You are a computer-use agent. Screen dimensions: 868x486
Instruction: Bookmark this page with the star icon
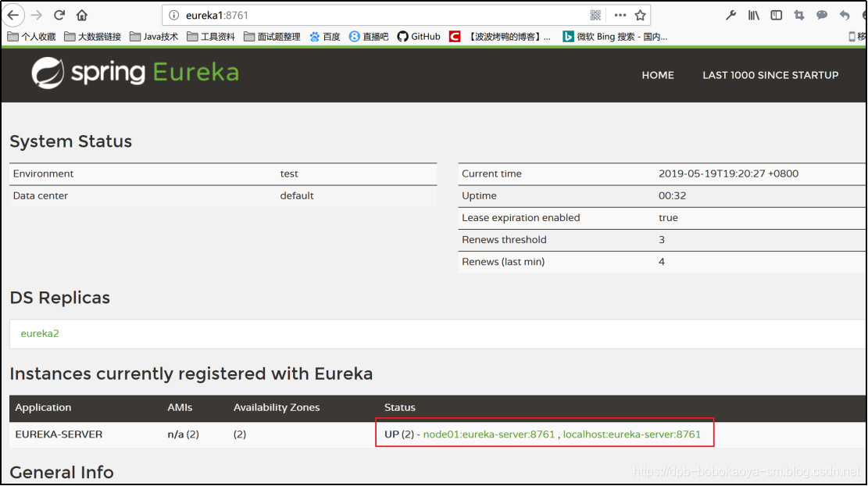click(x=641, y=16)
